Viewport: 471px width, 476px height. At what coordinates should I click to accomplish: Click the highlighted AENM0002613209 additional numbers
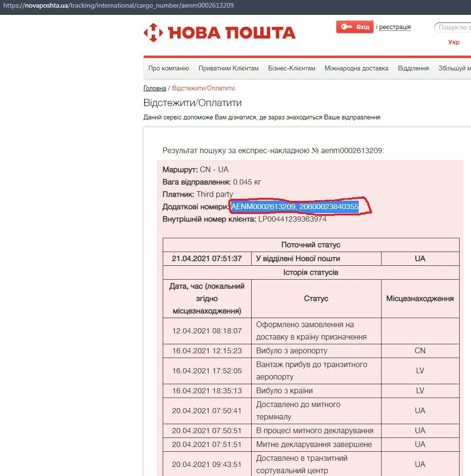[x=294, y=207]
